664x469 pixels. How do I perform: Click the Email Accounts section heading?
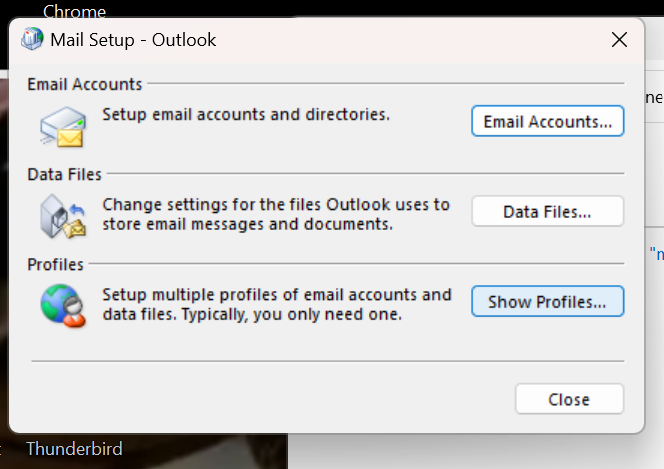pos(85,84)
